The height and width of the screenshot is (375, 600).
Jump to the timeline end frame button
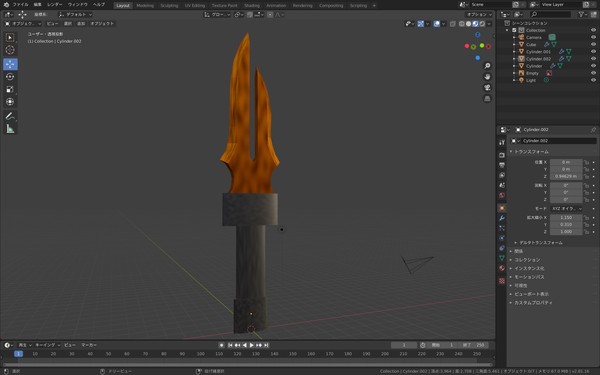(x=266, y=345)
